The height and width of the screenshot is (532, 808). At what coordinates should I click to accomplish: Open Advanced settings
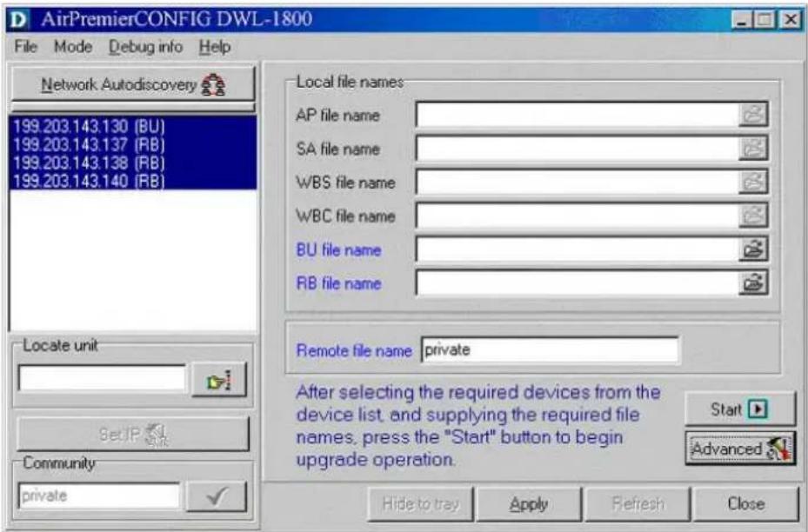click(740, 449)
